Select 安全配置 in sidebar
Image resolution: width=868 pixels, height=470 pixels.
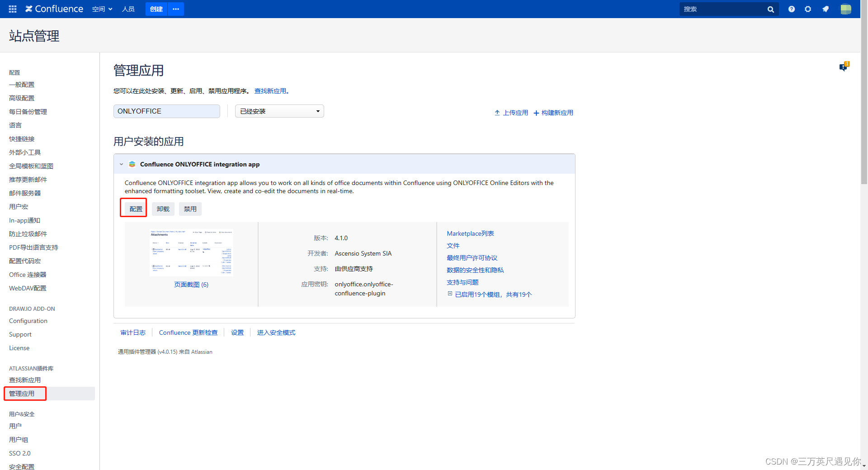tap(22, 466)
